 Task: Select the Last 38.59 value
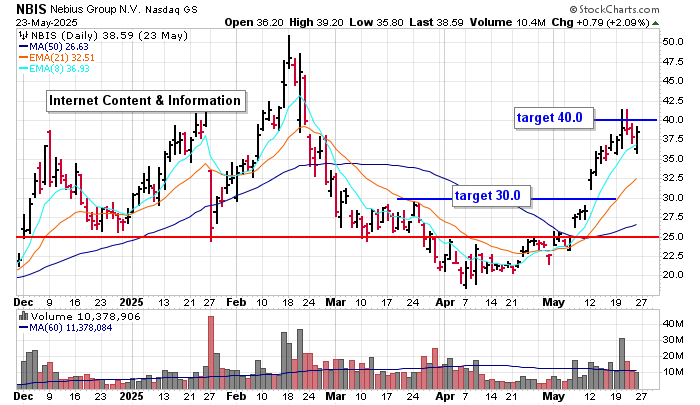pos(436,22)
